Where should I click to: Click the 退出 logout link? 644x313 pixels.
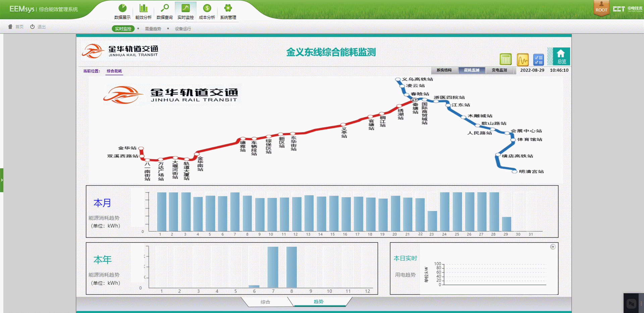click(38, 27)
